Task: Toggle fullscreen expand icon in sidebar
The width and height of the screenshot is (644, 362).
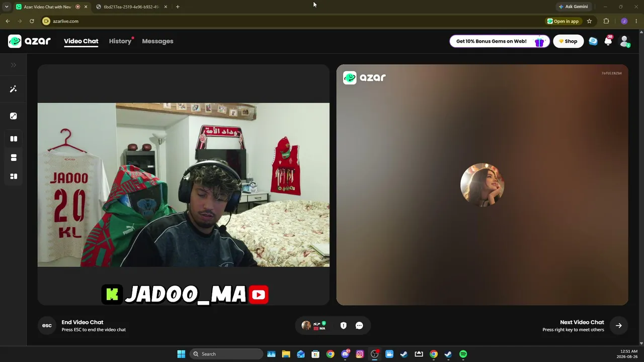Action: point(14,116)
